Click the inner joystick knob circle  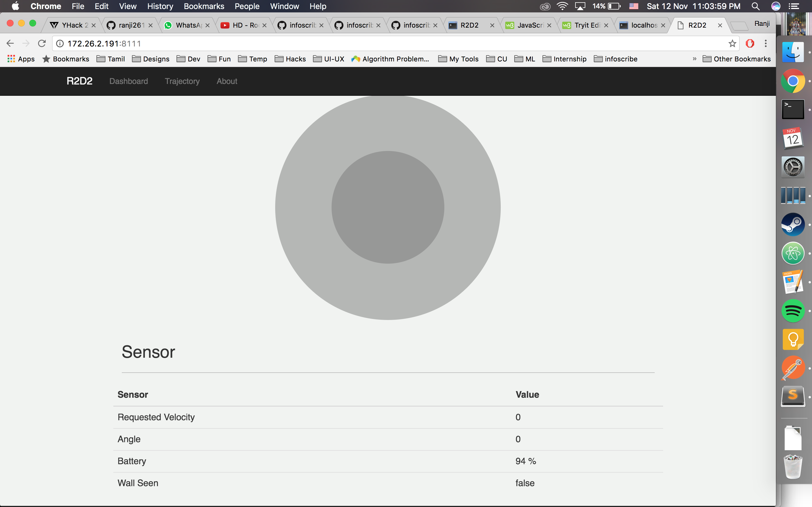point(388,207)
